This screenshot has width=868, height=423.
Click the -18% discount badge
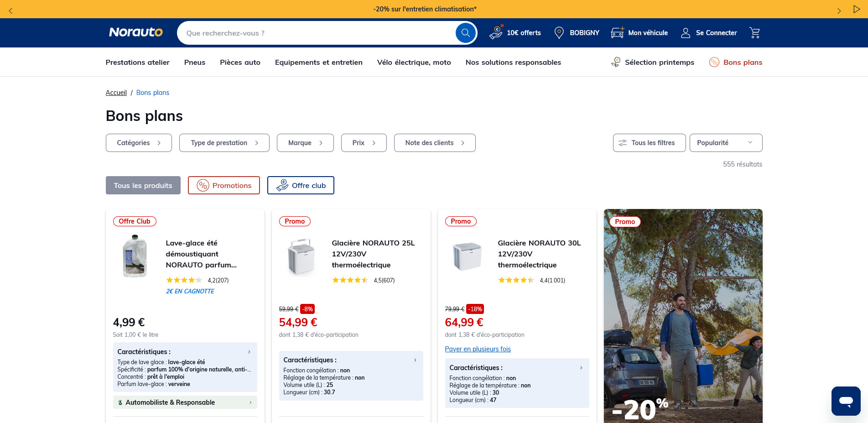tap(475, 309)
